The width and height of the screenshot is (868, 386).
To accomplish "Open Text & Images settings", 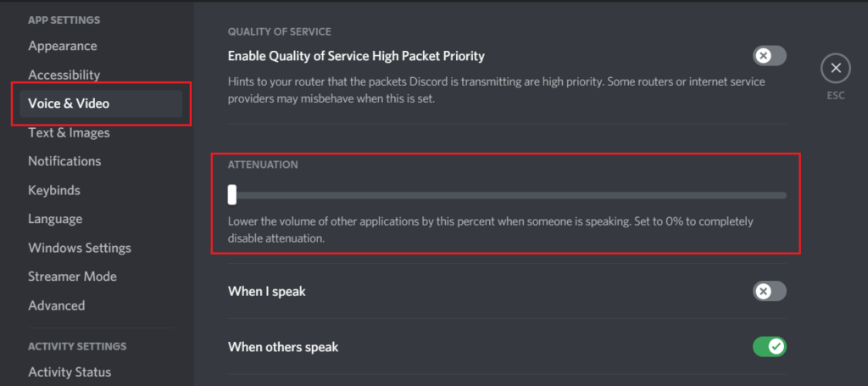I will [x=69, y=132].
